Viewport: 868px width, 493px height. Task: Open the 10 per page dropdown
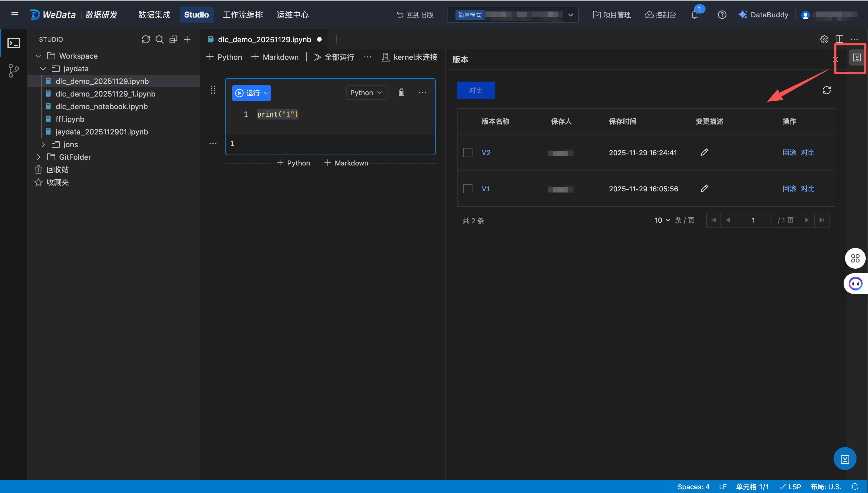(x=662, y=220)
